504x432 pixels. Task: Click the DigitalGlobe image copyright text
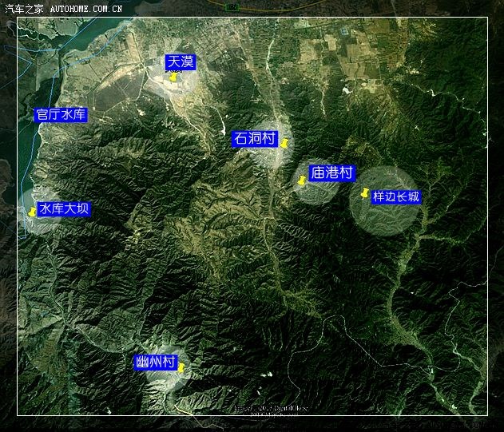pyautogui.click(x=272, y=408)
